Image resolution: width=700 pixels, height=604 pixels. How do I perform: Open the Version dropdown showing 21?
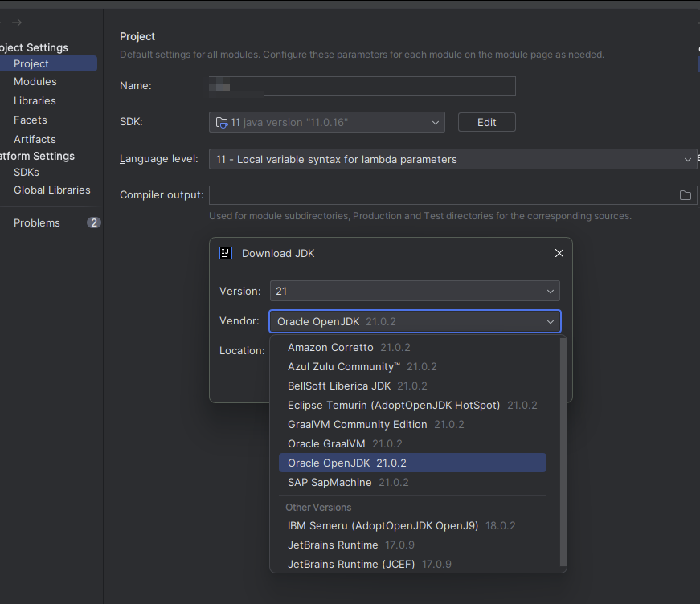415,291
